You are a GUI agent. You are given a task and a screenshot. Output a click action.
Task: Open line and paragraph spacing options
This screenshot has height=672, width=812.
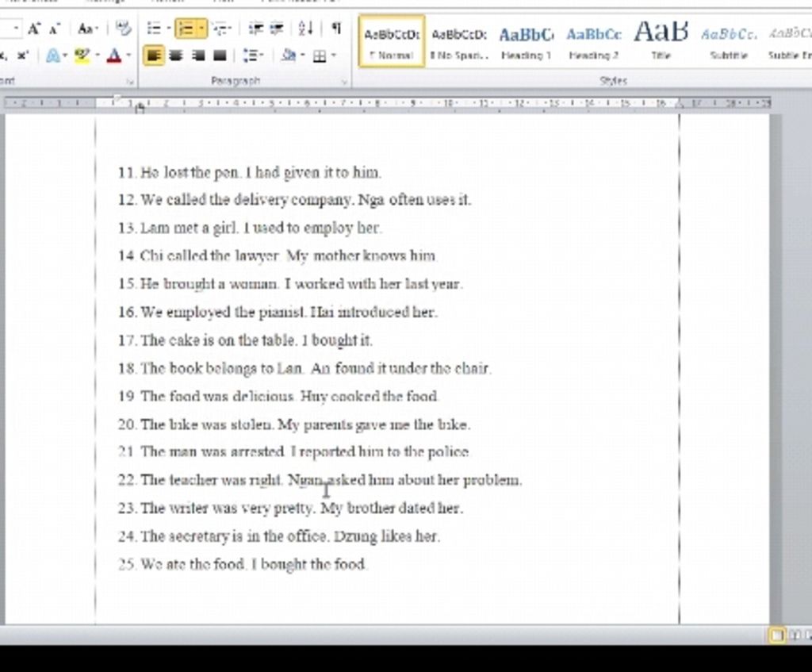(253, 55)
